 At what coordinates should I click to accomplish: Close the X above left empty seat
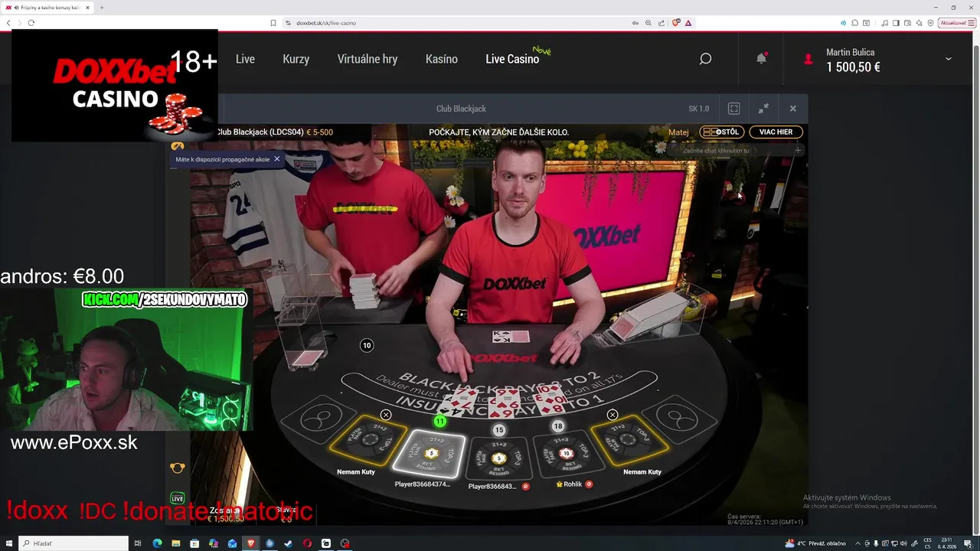tap(386, 415)
